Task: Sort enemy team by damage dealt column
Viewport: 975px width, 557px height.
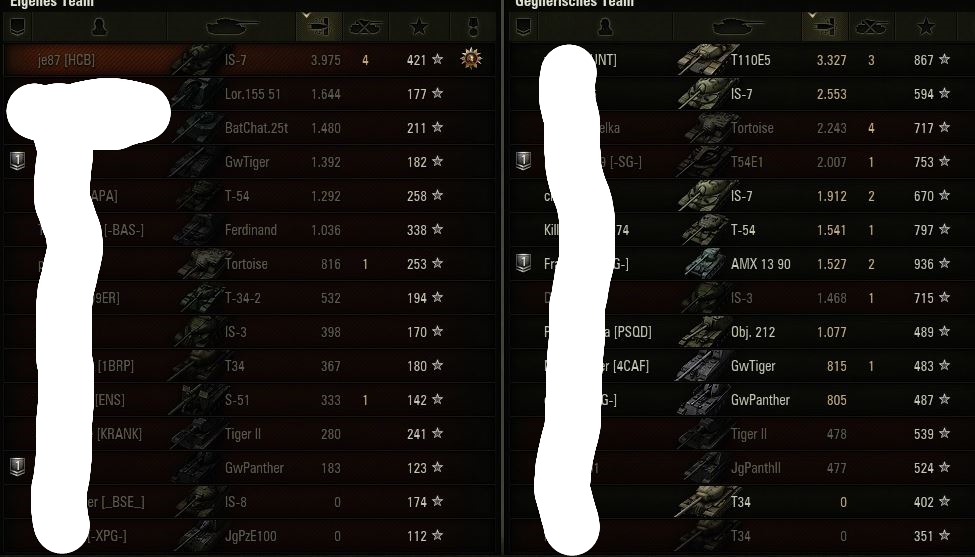Action: click(825, 27)
